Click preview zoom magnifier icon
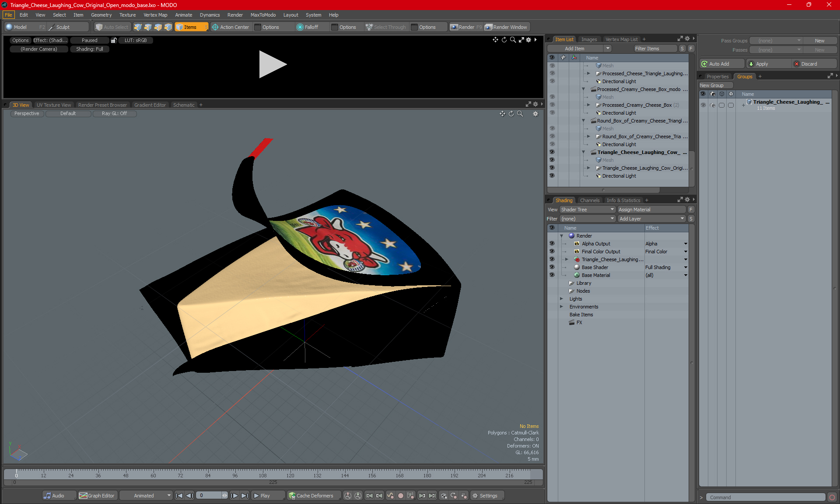The image size is (840, 504). click(x=513, y=40)
